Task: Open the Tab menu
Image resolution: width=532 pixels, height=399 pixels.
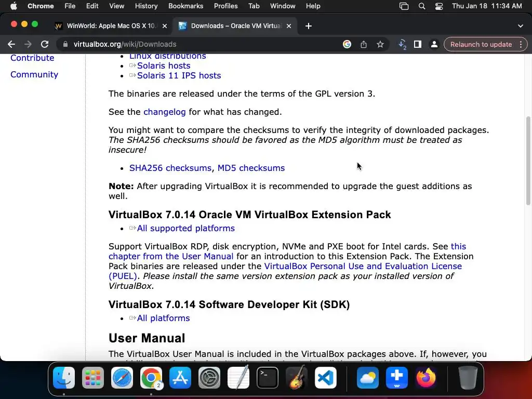Action: (254, 6)
